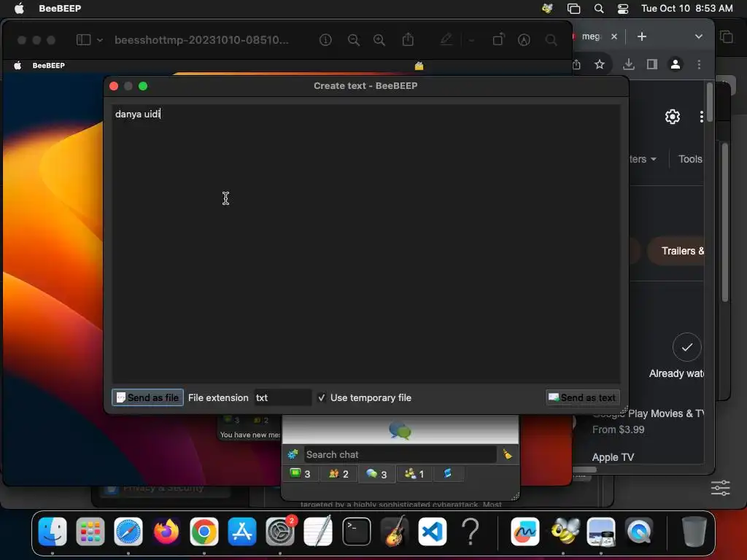Open the Apple menu

pos(19,8)
